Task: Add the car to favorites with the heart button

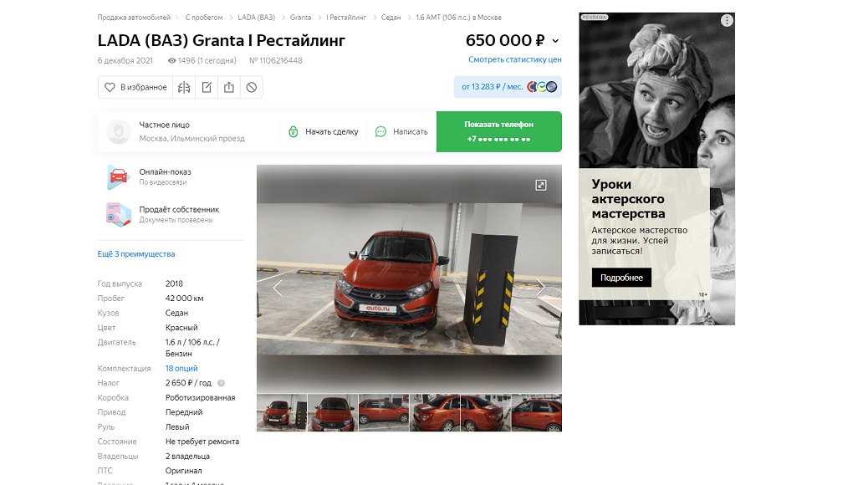Action: [135, 87]
